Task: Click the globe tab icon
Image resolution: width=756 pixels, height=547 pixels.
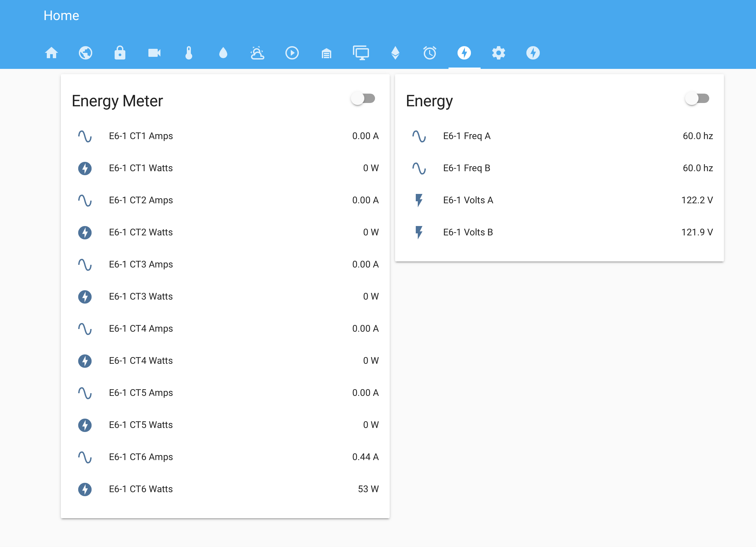Action: (86, 53)
